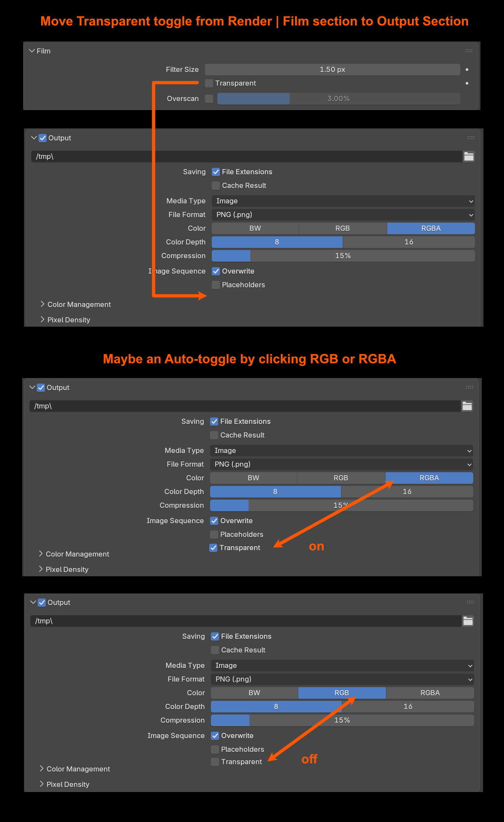The height and width of the screenshot is (822, 504).
Task: Select RGBA color mode in third Output panel
Action: pyautogui.click(x=430, y=693)
